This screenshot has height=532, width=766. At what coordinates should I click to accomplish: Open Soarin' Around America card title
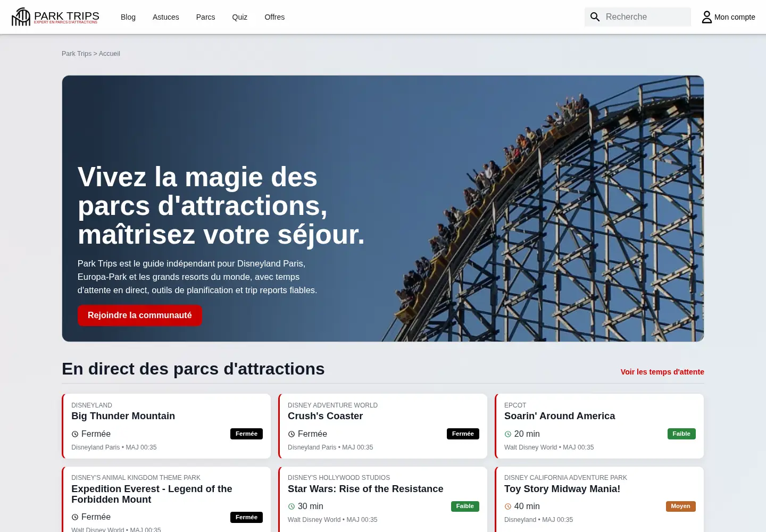[x=560, y=416]
